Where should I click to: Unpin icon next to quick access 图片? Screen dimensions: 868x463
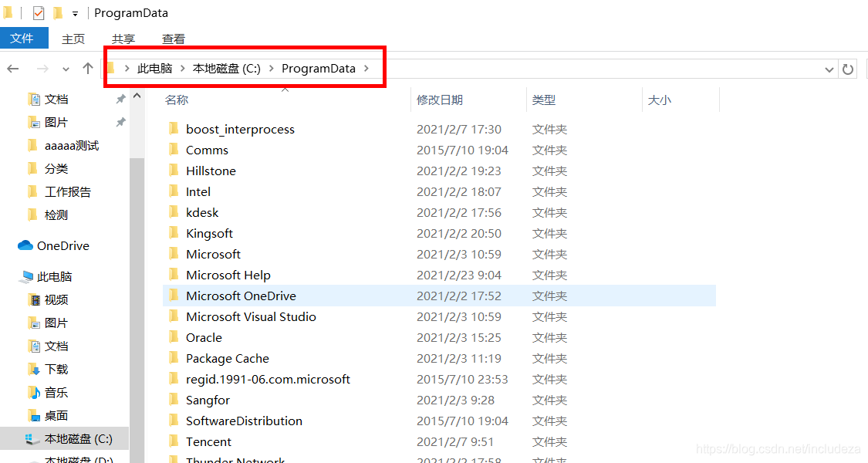120,122
